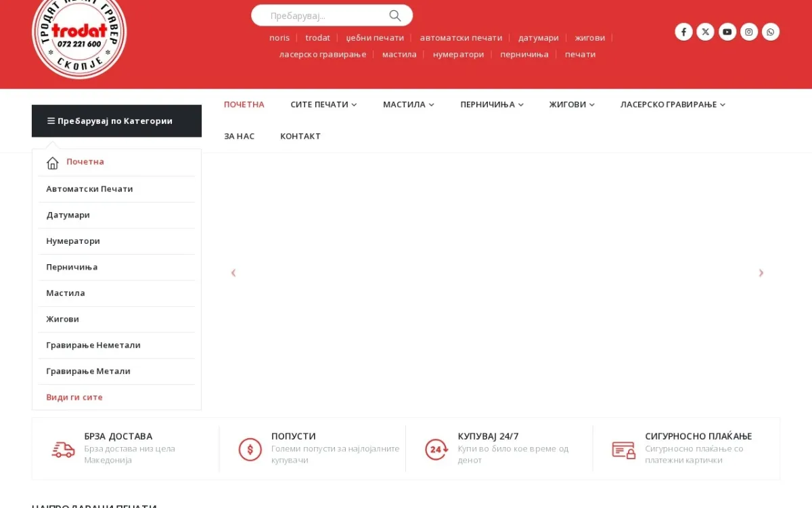Expand the СИТЕ ПЕЧАТИ menu

(x=323, y=104)
